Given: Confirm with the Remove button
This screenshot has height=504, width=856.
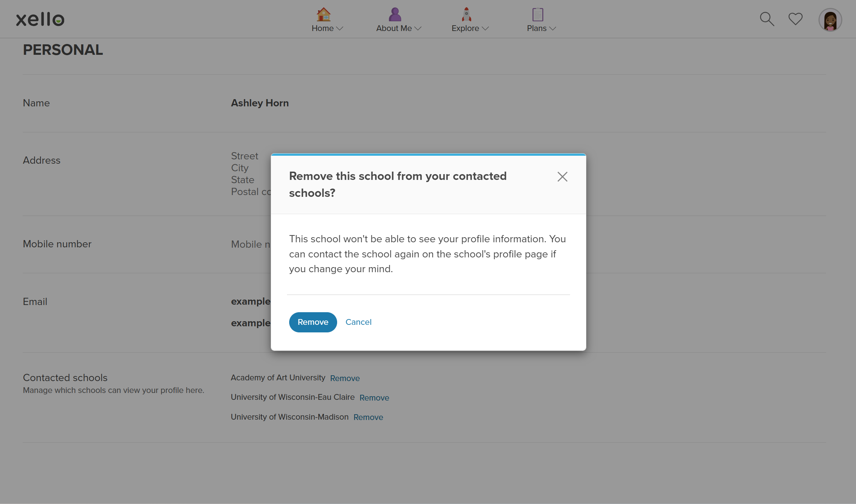Looking at the screenshot, I should pyautogui.click(x=313, y=322).
